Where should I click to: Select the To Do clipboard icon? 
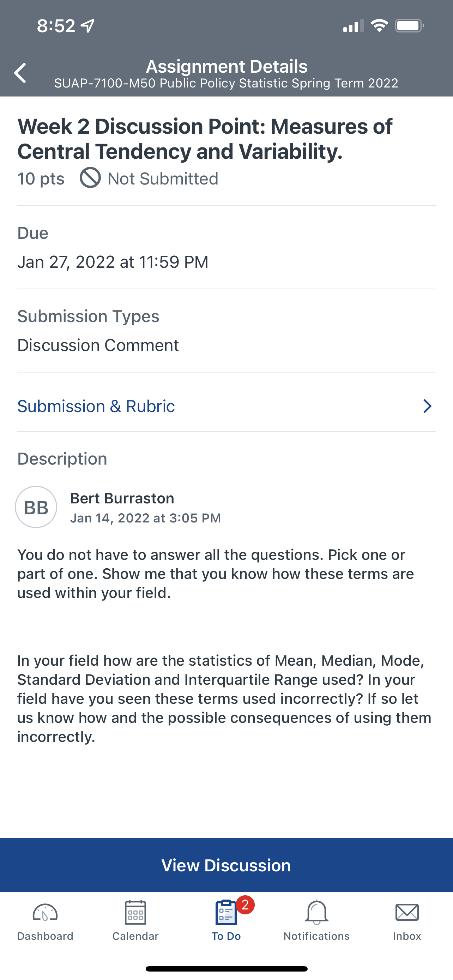coord(226,912)
